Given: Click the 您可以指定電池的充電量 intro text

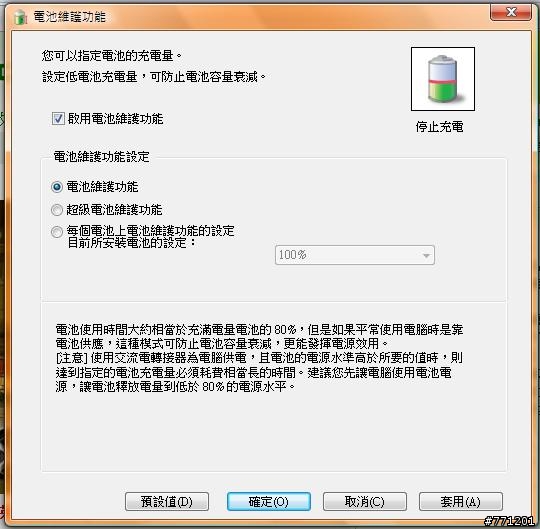Looking at the screenshot, I should pos(112,55).
